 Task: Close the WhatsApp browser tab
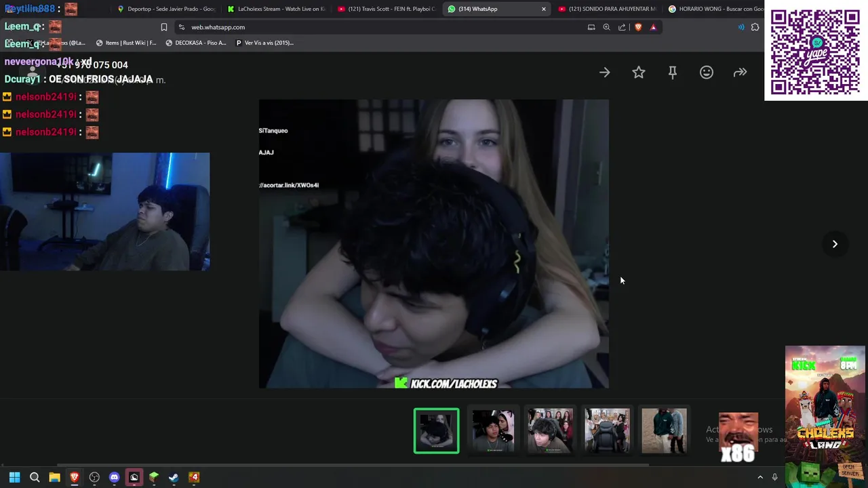point(543,9)
